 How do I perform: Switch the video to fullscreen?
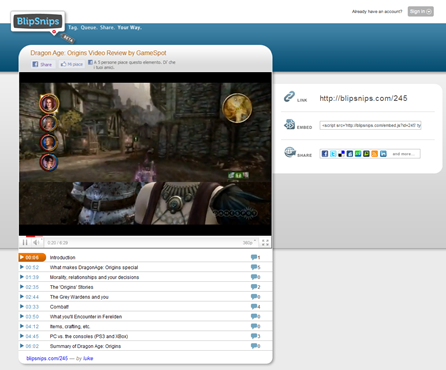(265, 243)
